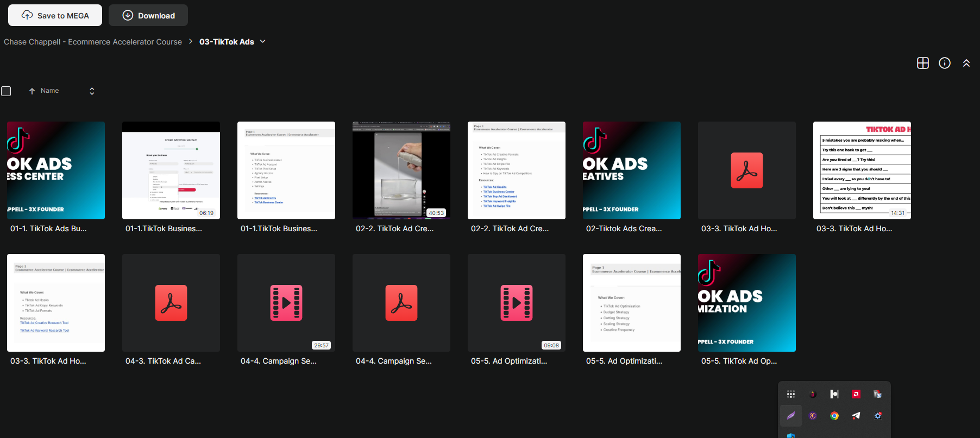
Task: Click the white dots grid tray icon
Action: coord(791,394)
